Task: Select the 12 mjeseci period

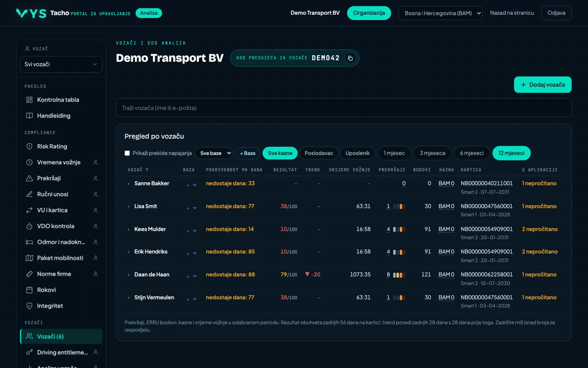Action: 512,153
